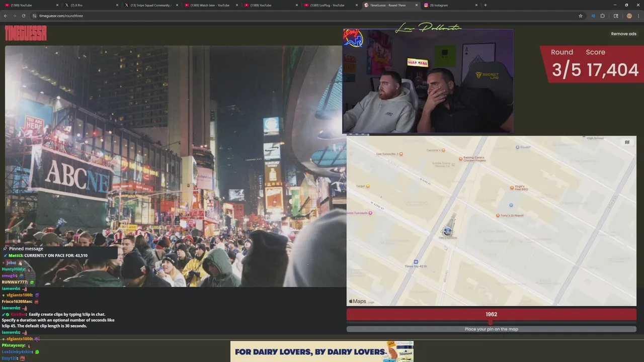This screenshot has width=644, height=362.
Task: Open a new browser tab with plus
Action: coord(485,5)
